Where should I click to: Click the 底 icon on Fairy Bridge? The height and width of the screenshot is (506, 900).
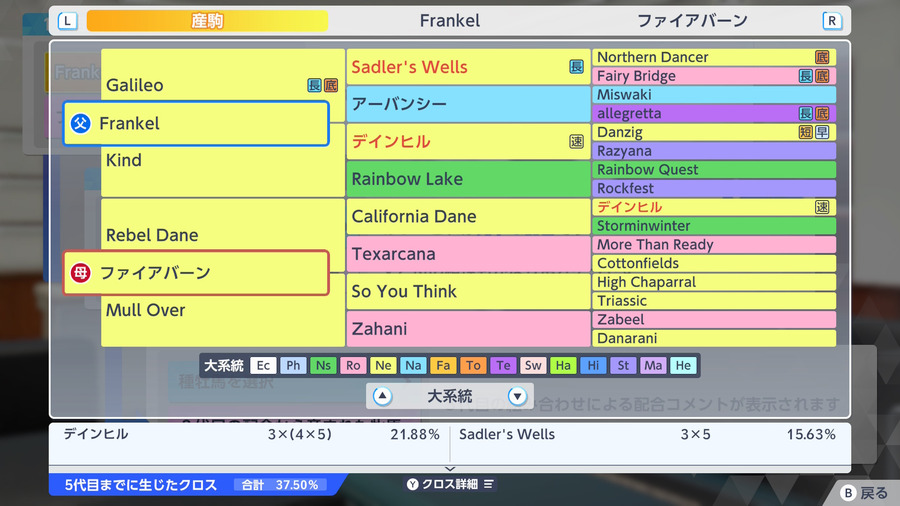point(822,76)
